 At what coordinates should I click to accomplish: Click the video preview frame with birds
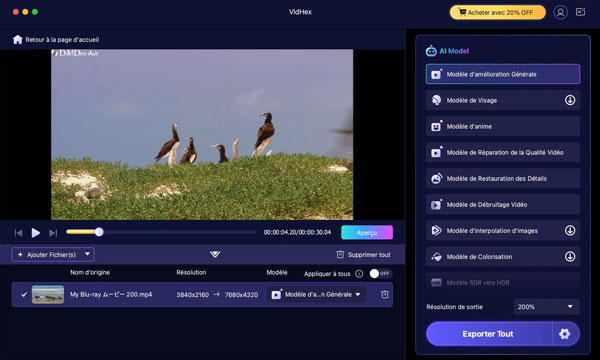point(202,134)
